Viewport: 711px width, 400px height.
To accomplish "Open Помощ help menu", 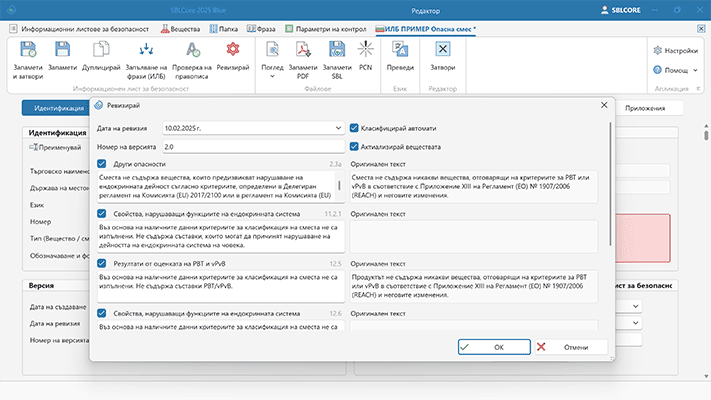I will (x=675, y=70).
